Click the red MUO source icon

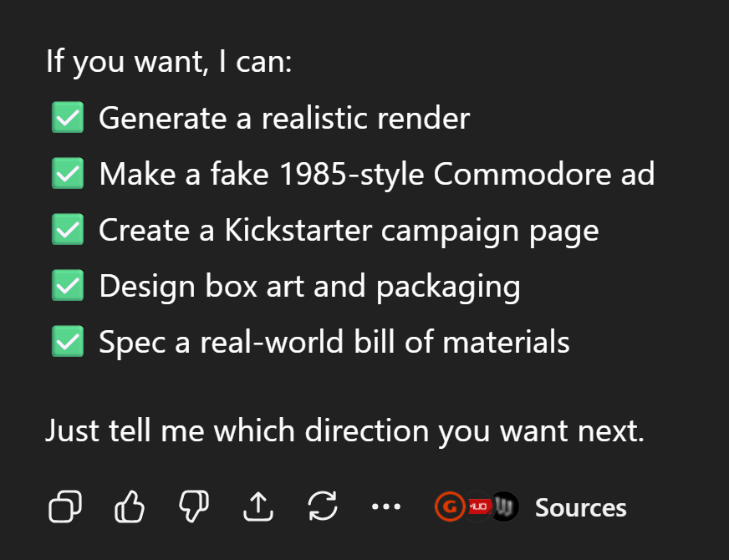[x=477, y=507]
